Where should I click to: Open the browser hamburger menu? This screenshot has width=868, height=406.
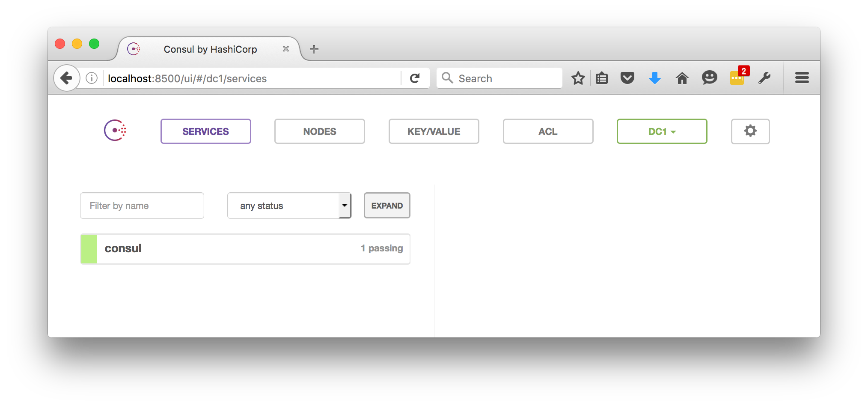pos(802,78)
